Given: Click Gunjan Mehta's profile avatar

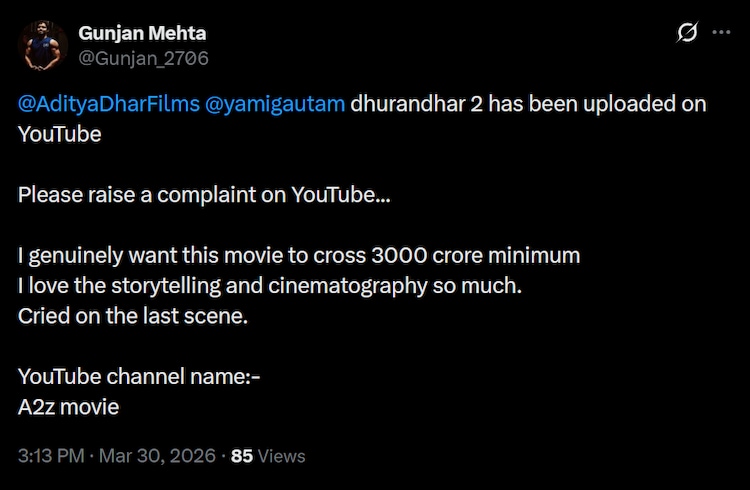Looking at the screenshot, I should [41, 45].
